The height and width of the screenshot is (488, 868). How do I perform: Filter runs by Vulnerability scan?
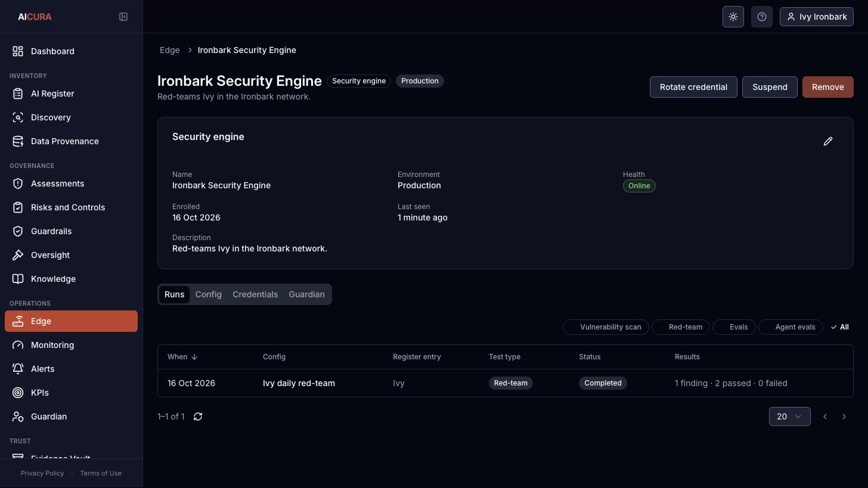tap(606, 327)
